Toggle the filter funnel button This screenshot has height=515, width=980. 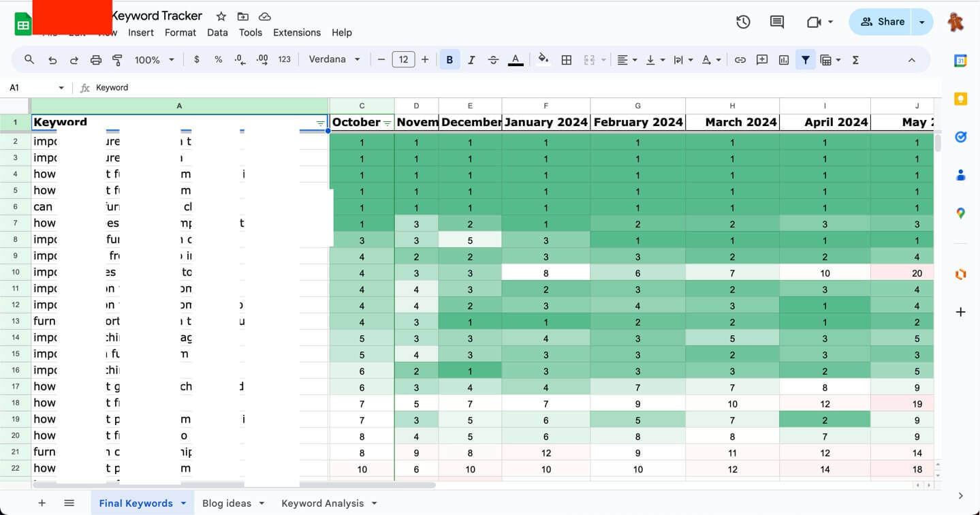(806, 60)
